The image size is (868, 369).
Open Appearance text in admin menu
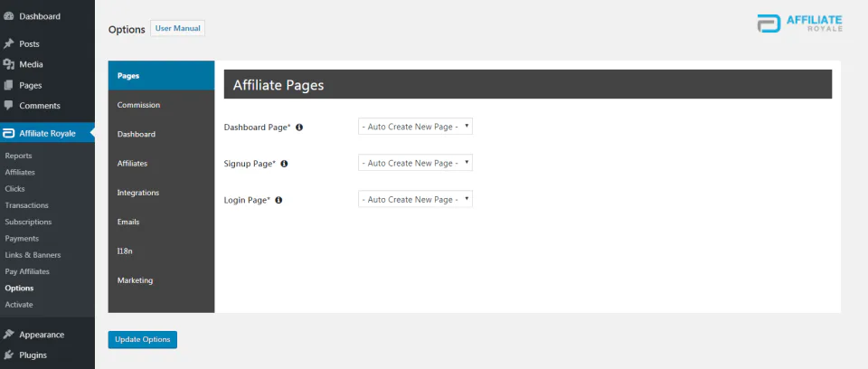click(x=42, y=335)
